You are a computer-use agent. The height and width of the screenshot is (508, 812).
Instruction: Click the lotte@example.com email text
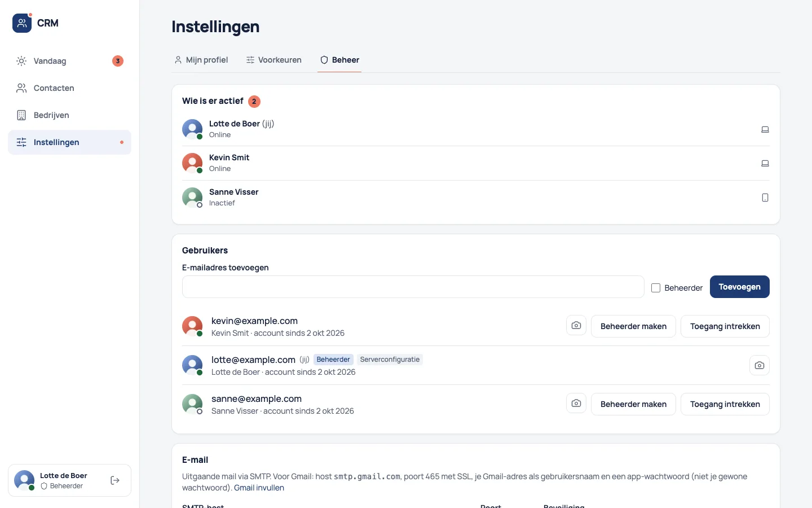pyautogui.click(x=253, y=360)
